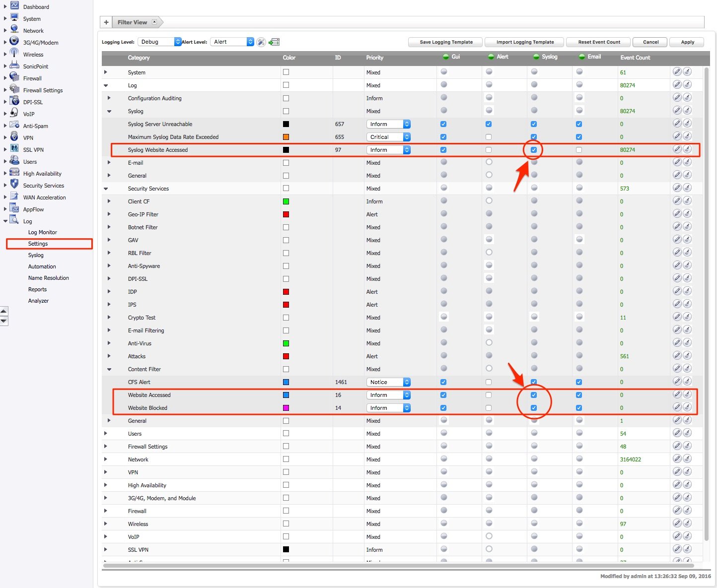Apply the log settings
Screen dimensions: 717x588
coord(688,42)
